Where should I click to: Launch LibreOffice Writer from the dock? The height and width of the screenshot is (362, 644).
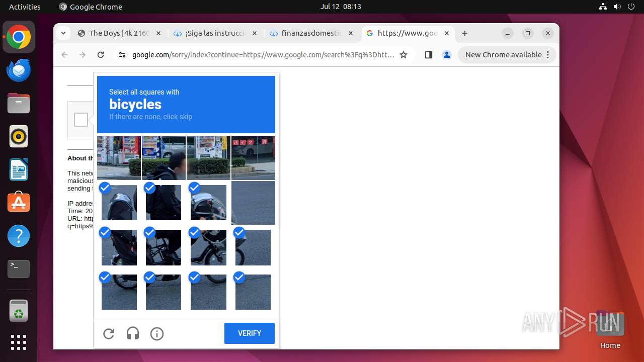click(19, 169)
